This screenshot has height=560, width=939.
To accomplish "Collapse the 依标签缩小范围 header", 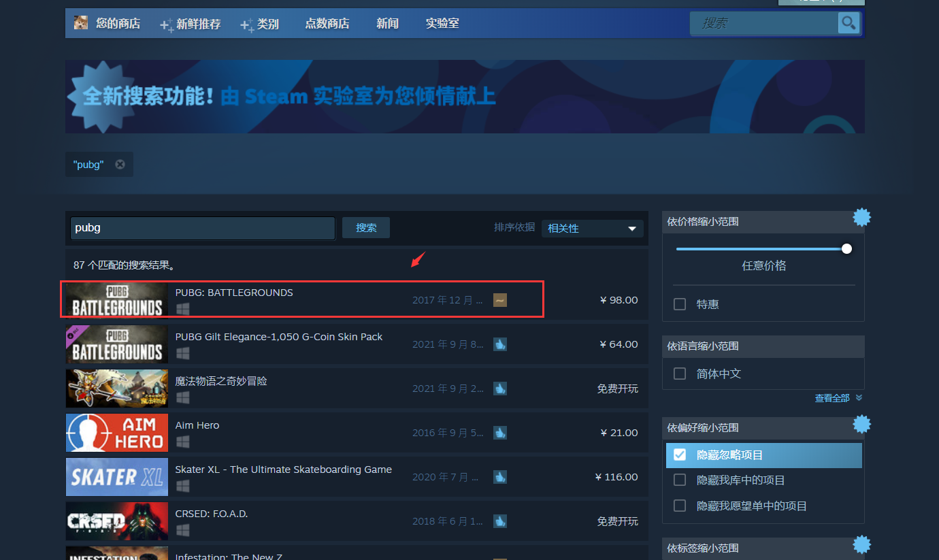I will (763, 548).
